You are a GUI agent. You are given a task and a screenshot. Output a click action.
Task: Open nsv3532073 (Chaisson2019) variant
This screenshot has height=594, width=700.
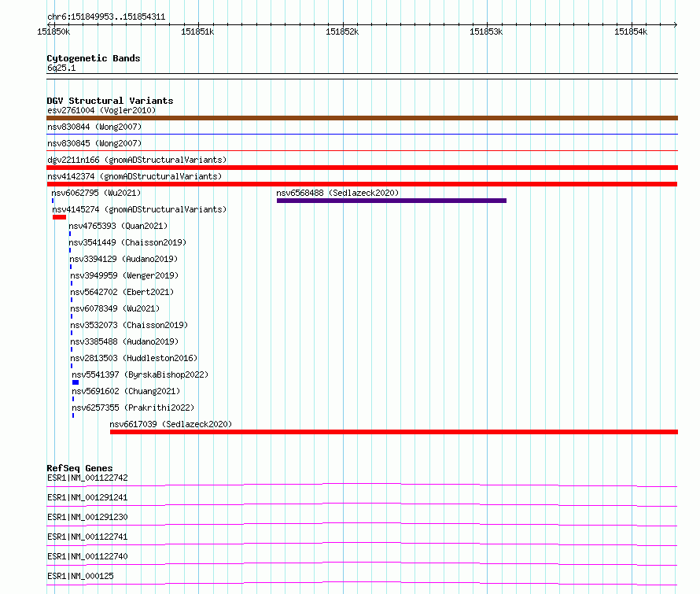click(x=129, y=325)
